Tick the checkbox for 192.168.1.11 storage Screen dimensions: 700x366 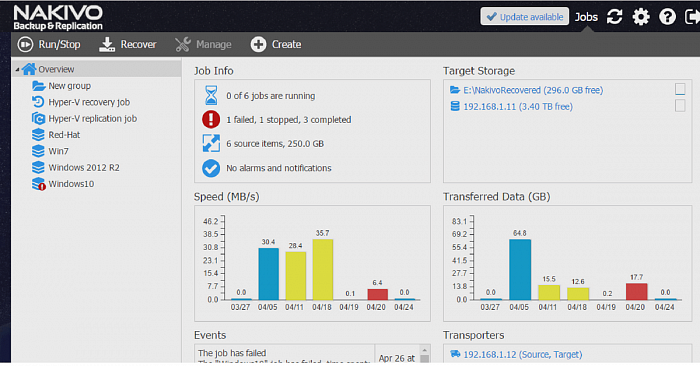click(680, 106)
